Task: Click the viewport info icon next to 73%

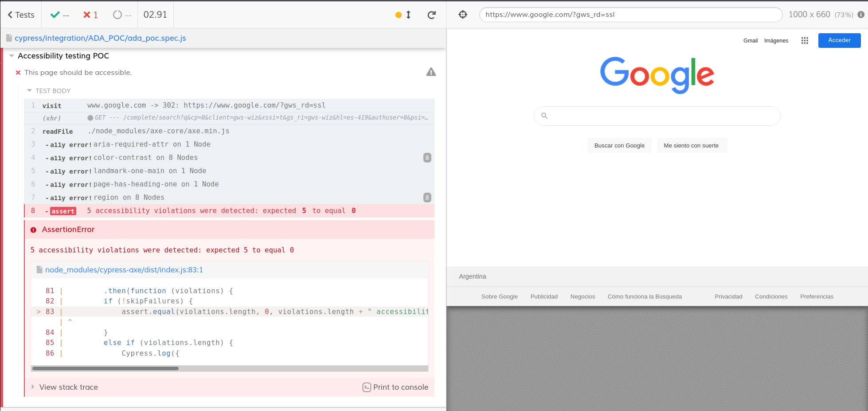Action: coord(861,15)
